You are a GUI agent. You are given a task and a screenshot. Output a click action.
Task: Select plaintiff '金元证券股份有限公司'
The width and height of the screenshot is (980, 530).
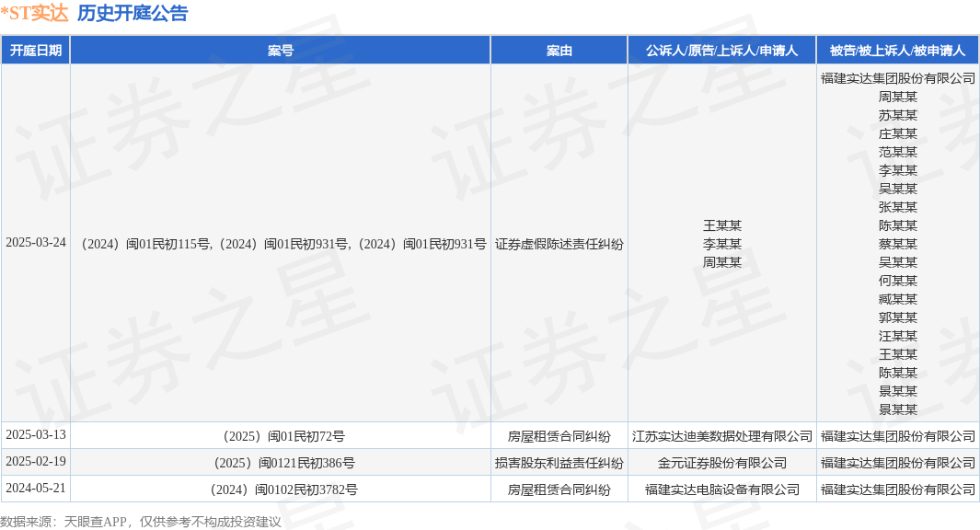pos(721,463)
